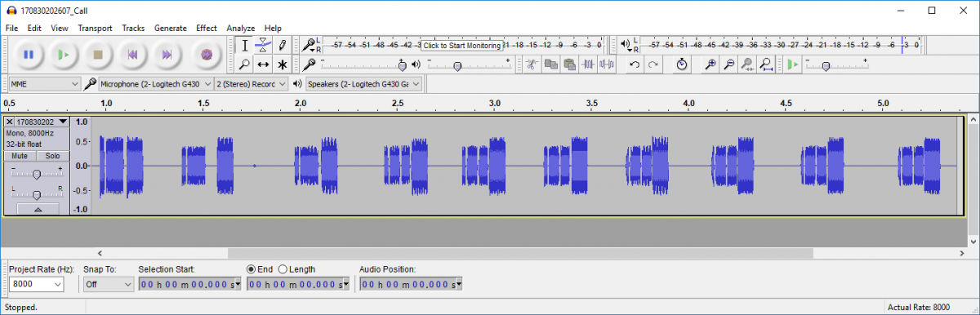Screen dimensions: 980x315
Task: Select the End radio button
Action: [251, 269]
